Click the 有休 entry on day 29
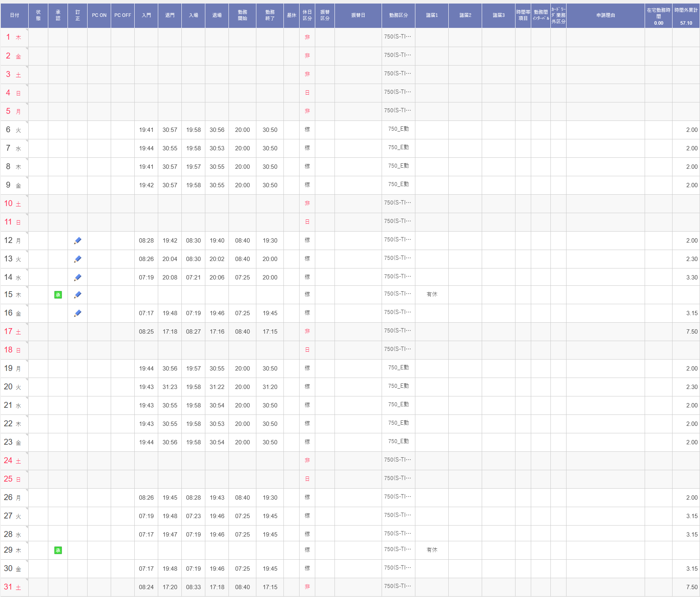The height and width of the screenshot is (597, 700). 431,550
